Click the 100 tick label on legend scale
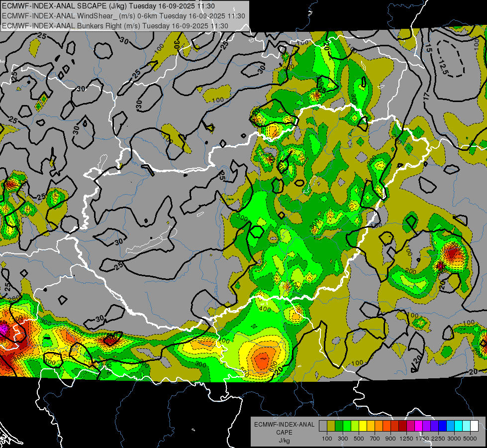The width and height of the screenshot is (487, 448). 327,439
